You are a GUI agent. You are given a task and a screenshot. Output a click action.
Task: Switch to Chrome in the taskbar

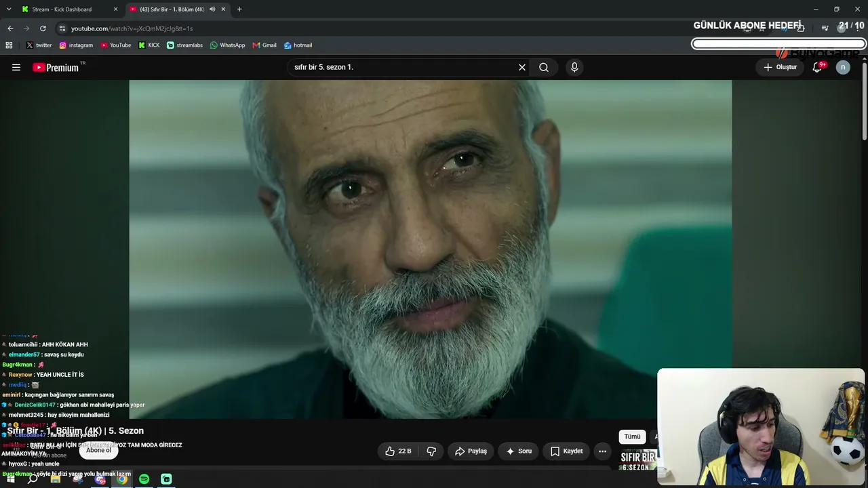[x=122, y=479]
